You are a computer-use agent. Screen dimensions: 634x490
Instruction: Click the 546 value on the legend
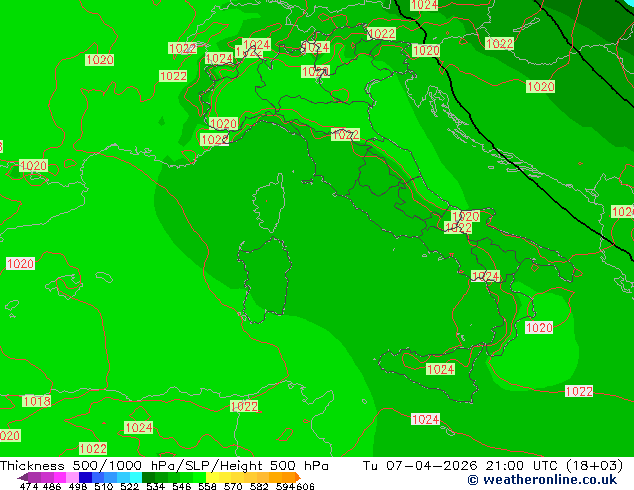tap(182, 486)
